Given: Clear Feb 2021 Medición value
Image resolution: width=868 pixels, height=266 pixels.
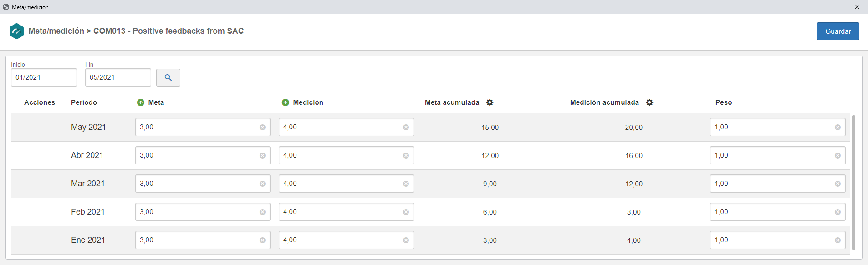Looking at the screenshot, I should (406, 212).
